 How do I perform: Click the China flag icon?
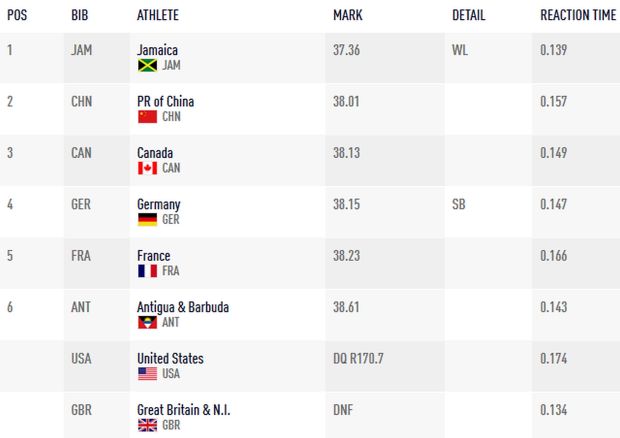[147, 117]
